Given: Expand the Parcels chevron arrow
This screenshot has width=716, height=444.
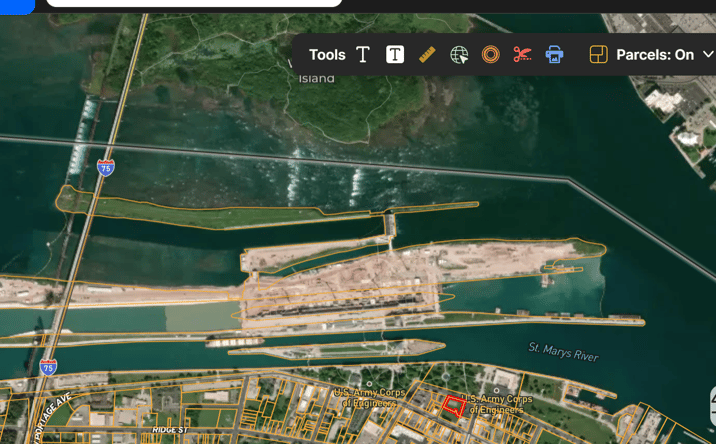Looking at the screenshot, I should tap(708, 54).
